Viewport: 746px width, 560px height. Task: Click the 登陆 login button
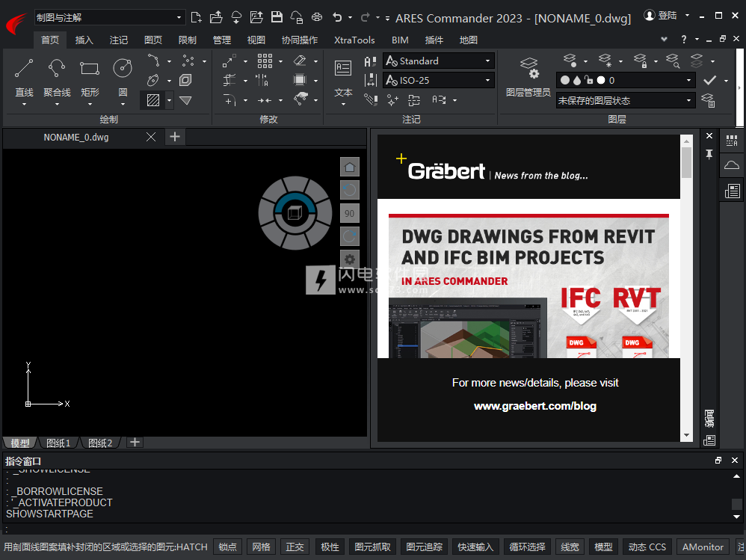661,16
